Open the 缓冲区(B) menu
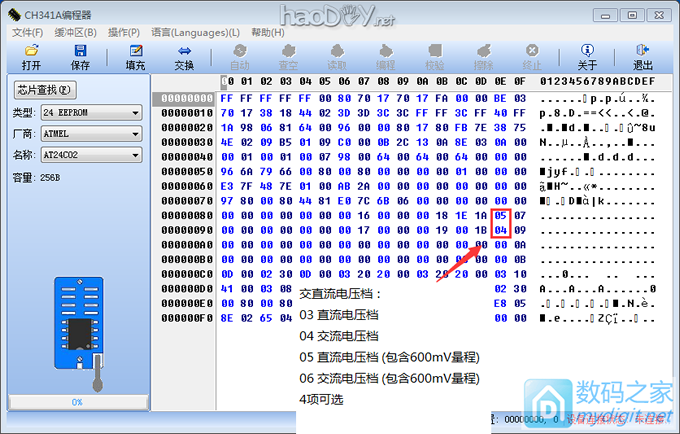 [x=76, y=32]
